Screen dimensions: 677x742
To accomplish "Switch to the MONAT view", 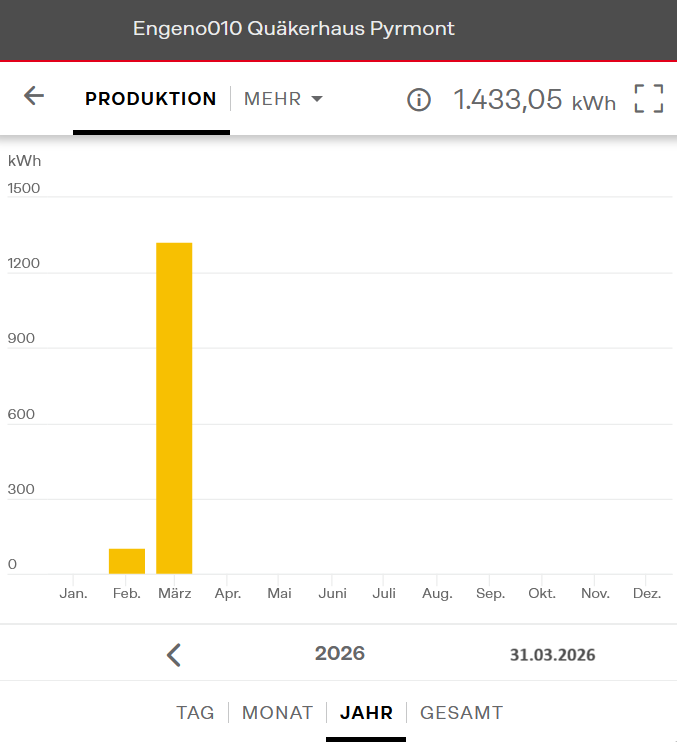I will 277,713.
